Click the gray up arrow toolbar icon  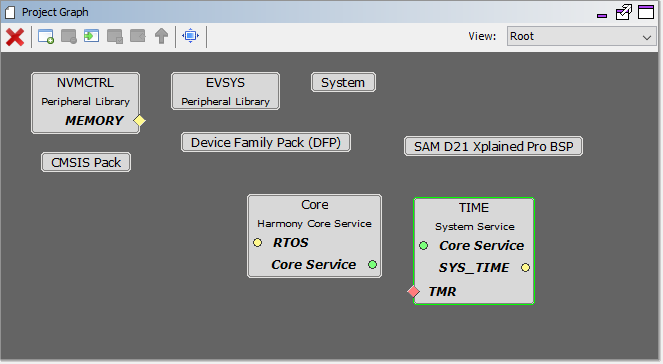coord(161,36)
